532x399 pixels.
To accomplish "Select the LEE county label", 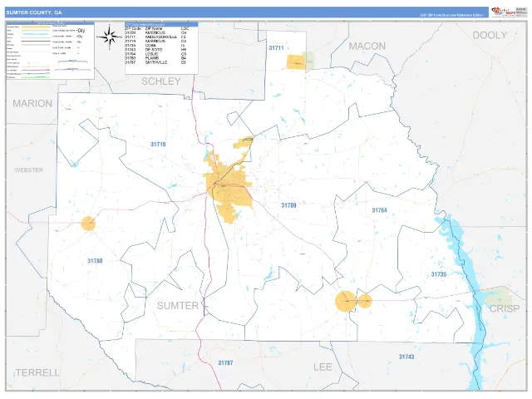I will pyautogui.click(x=323, y=367).
